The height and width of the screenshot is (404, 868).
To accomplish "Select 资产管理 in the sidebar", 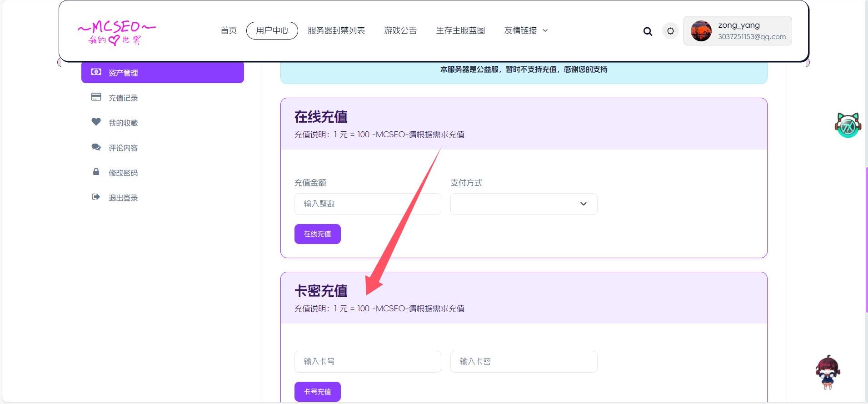I will point(163,72).
